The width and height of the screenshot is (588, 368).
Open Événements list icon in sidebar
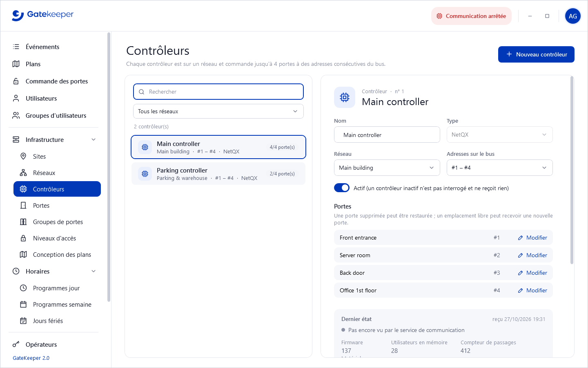pyautogui.click(x=16, y=47)
